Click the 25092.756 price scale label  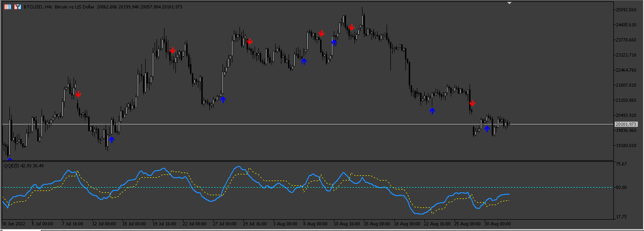(627, 10)
